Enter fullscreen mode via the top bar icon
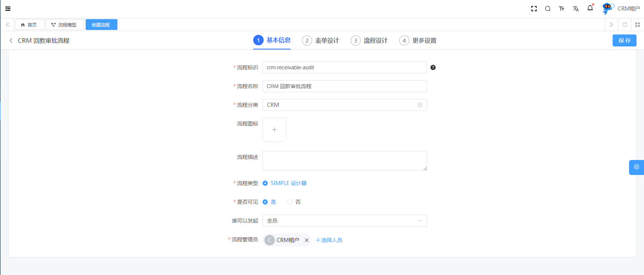644x275 pixels. coord(534,9)
